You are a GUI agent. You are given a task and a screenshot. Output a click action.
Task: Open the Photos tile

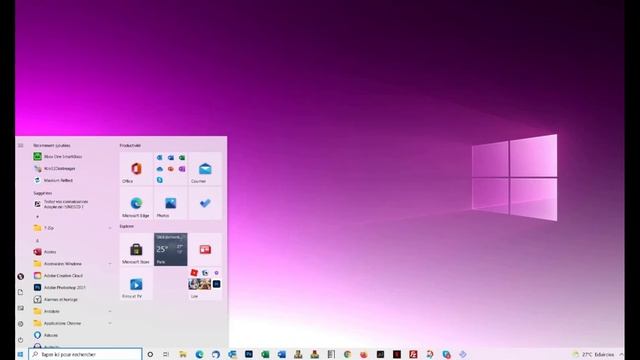pos(171,203)
